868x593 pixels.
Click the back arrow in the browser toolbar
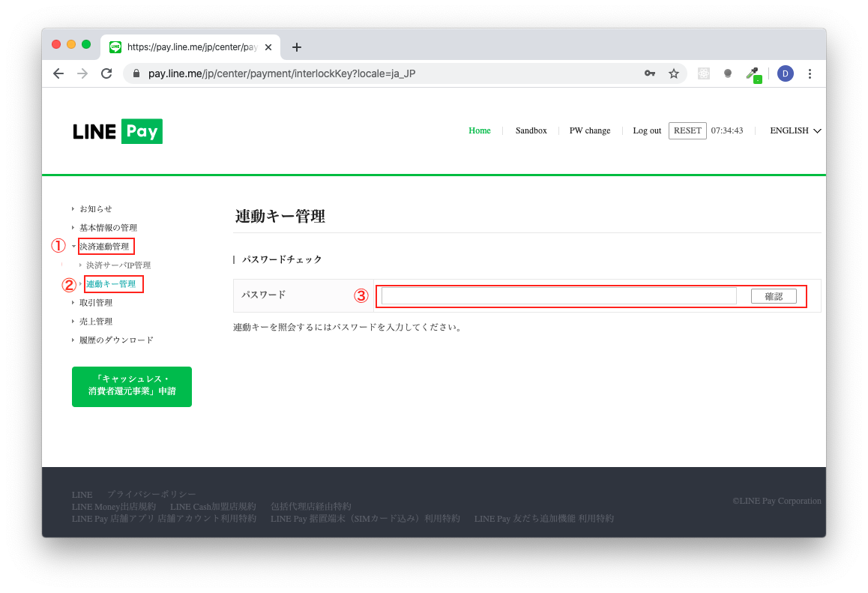pyautogui.click(x=58, y=73)
